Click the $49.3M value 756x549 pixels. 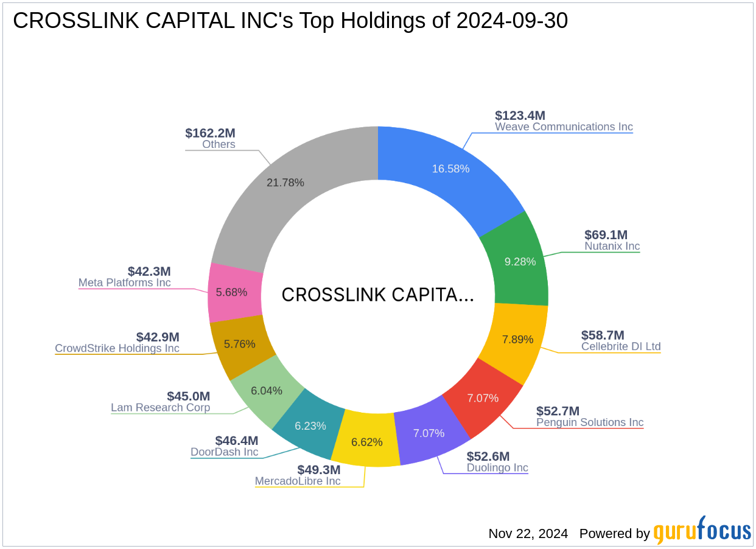click(319, 469)
